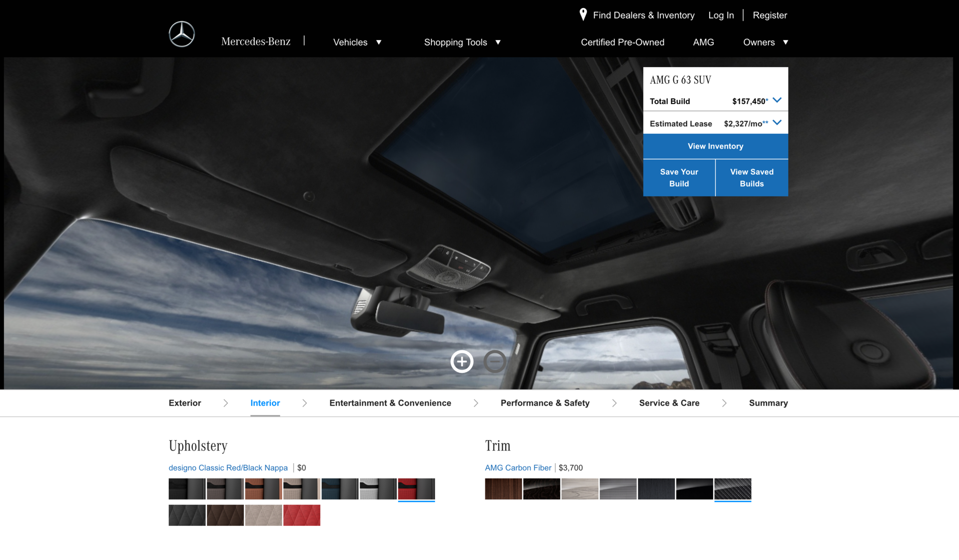Expand the Estimated Lease details
This screenshot has width=959, height=560.
tap(777, 122)
